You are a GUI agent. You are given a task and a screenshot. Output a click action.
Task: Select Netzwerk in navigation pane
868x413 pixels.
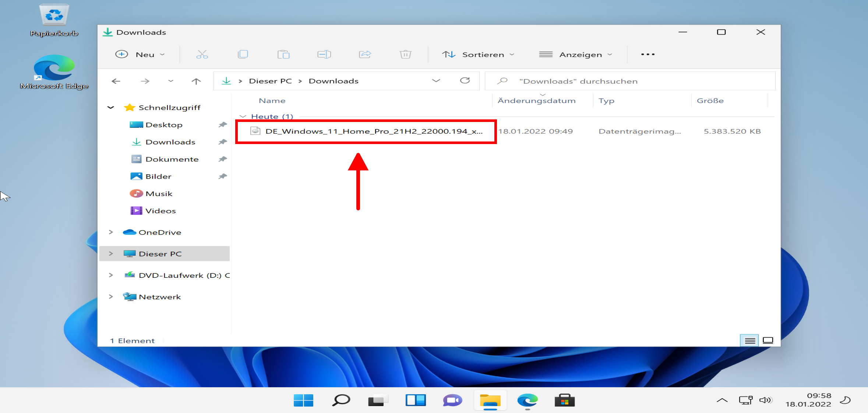pos(152,297)
